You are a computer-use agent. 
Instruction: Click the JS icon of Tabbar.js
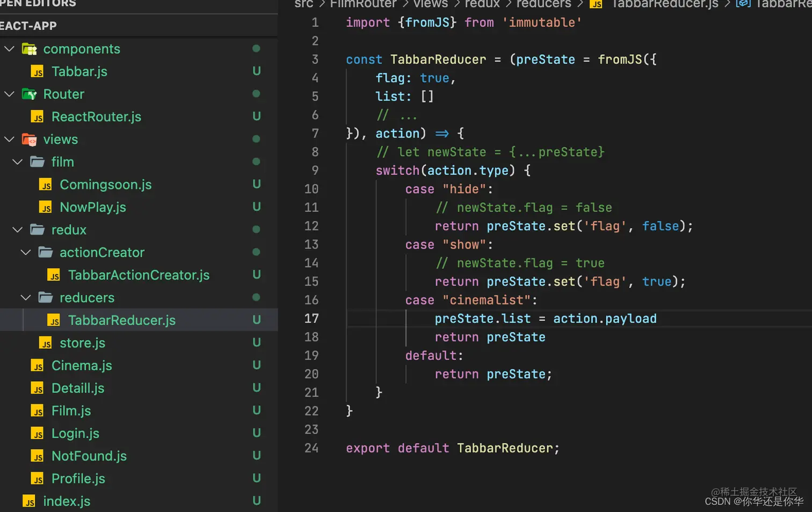[x=37, y=72]
